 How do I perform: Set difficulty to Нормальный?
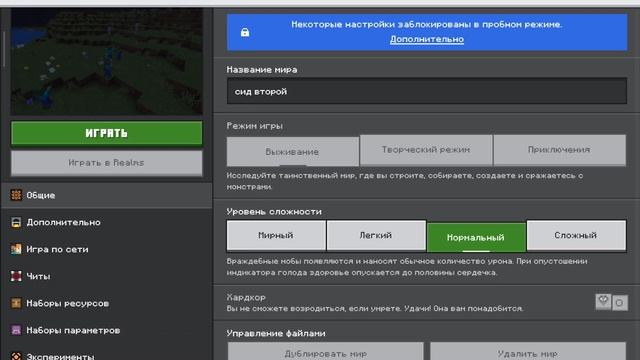pos(476,237)
